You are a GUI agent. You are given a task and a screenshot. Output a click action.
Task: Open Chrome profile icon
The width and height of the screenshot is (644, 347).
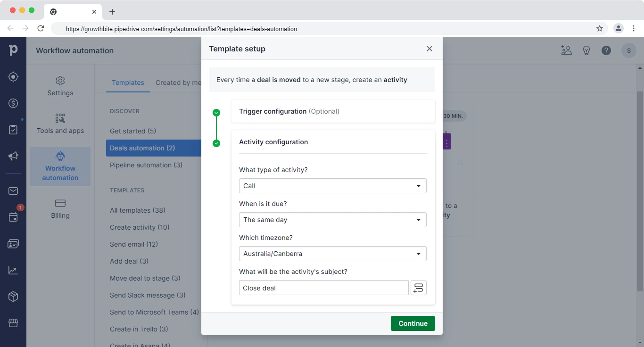618,29
